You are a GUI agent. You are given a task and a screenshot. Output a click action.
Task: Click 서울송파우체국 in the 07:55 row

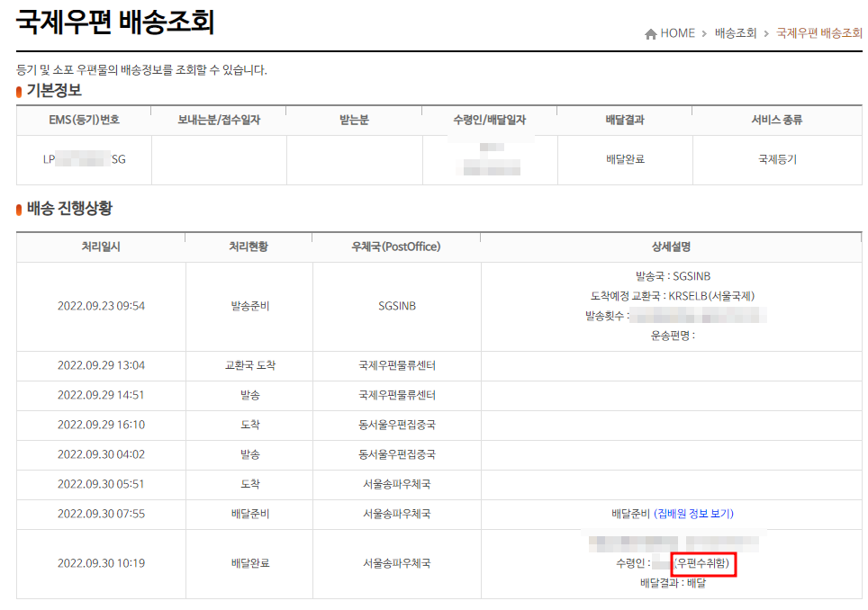coord(397,514)
